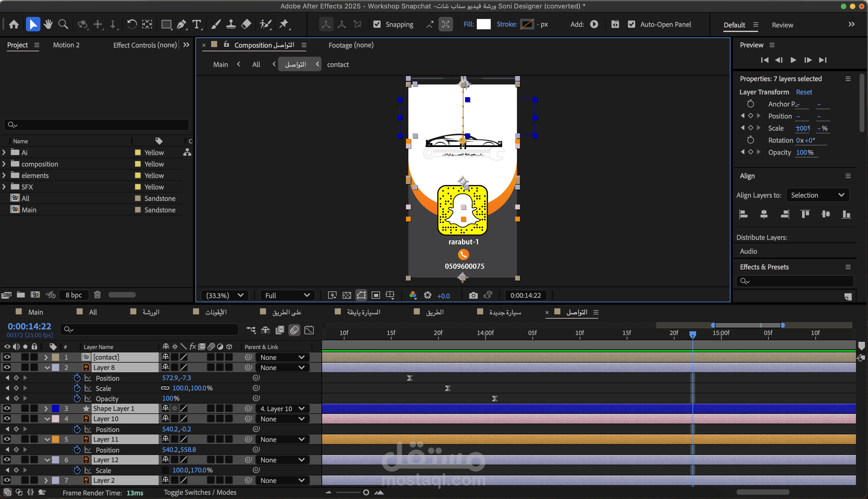868x499 pixels.
Task: Open the Full resolution dropdown
Action: [x=287, y=295]
